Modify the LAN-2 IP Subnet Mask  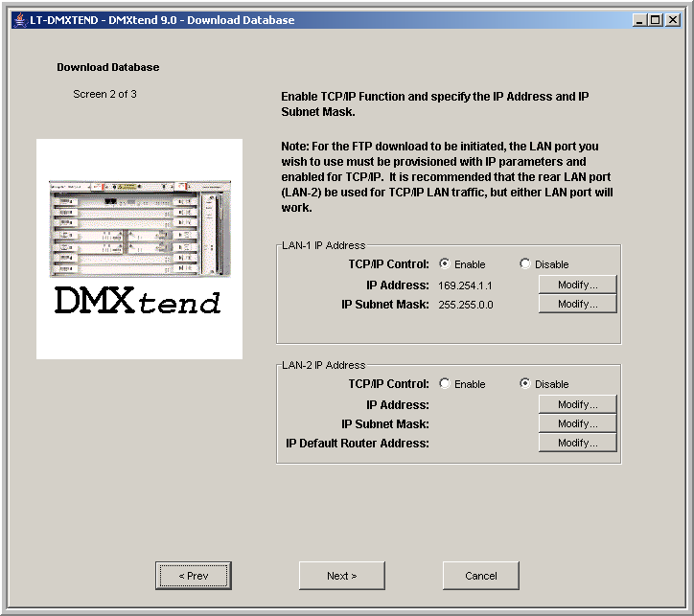pos(578,423)
